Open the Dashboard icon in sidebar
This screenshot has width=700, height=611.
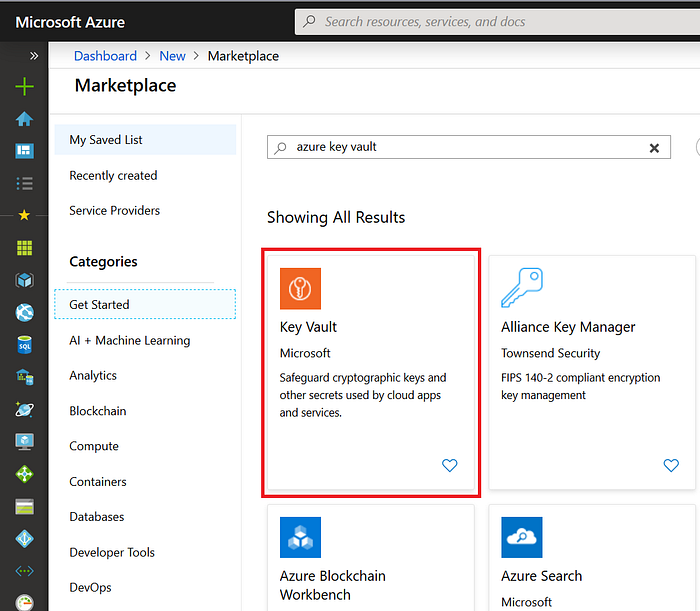pos(25,151)
